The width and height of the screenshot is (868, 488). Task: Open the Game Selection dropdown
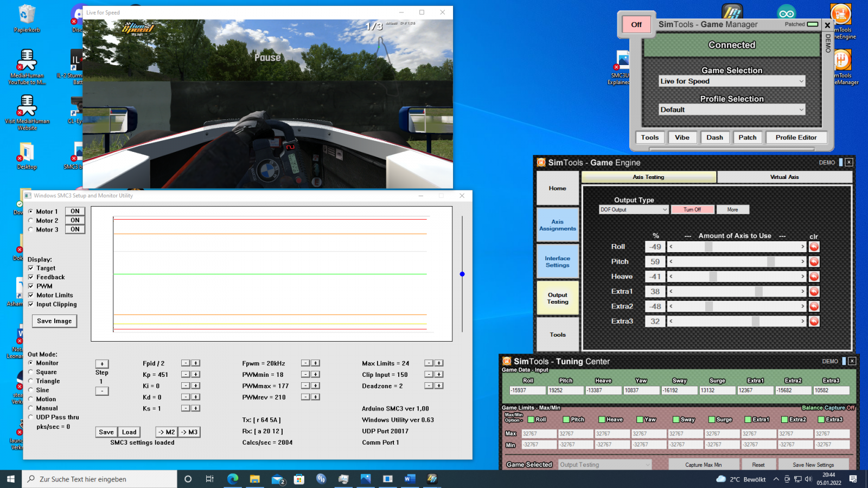tap(732, 81)
